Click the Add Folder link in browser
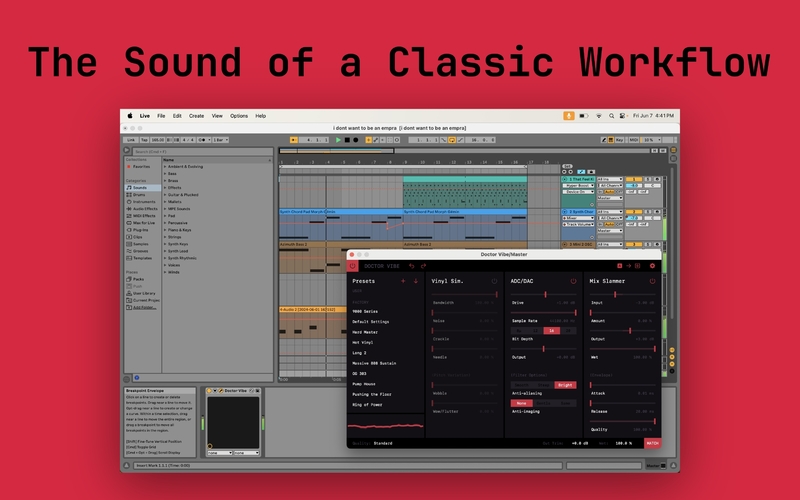 click(141, 308)
